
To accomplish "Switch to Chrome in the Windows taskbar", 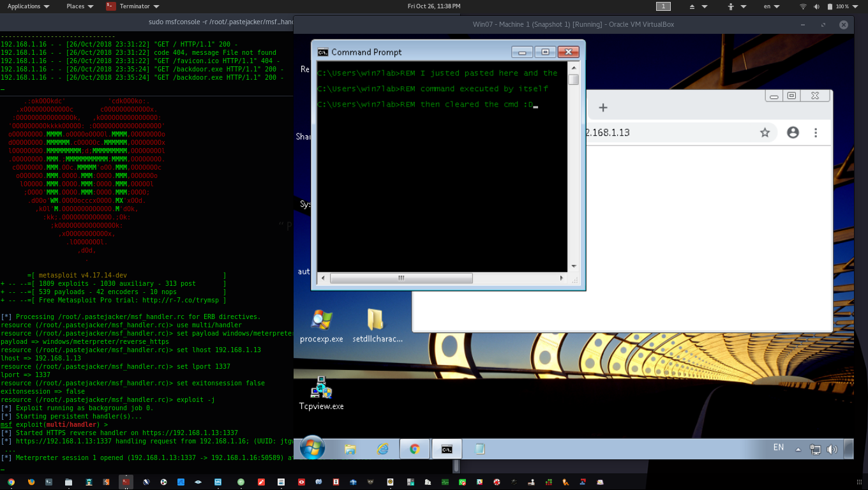I will [x=415, y=449].
